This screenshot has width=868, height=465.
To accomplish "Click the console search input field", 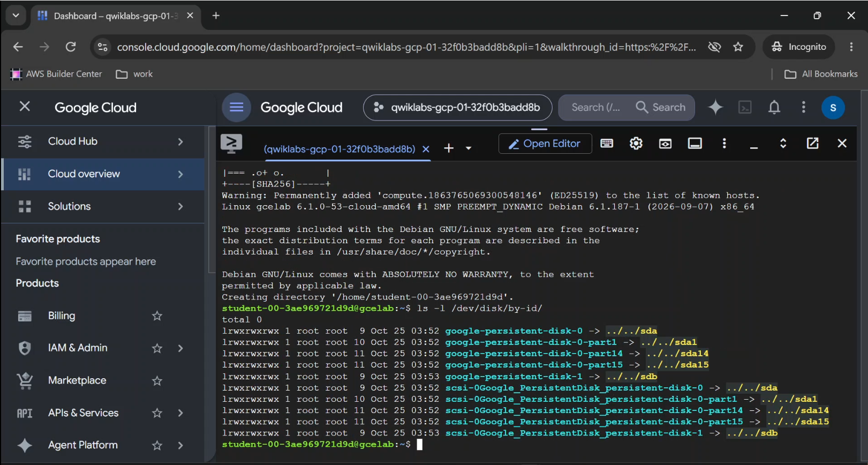I will (x=595, y=108).
